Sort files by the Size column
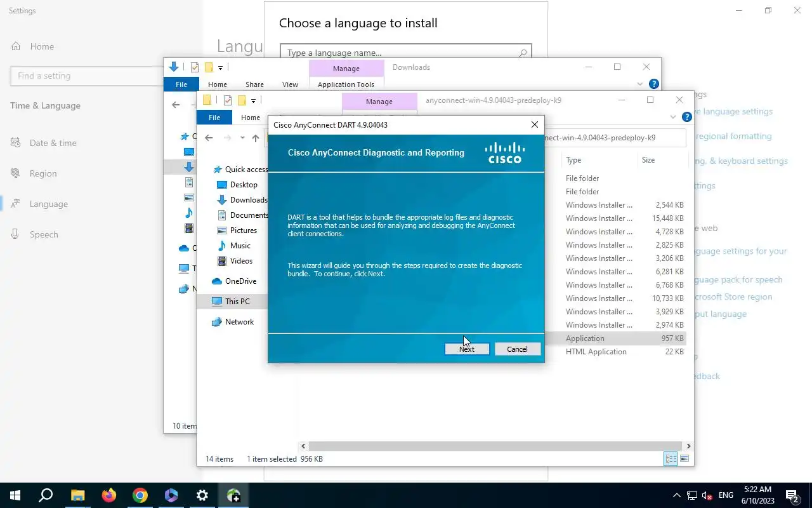 coord(662,160)
